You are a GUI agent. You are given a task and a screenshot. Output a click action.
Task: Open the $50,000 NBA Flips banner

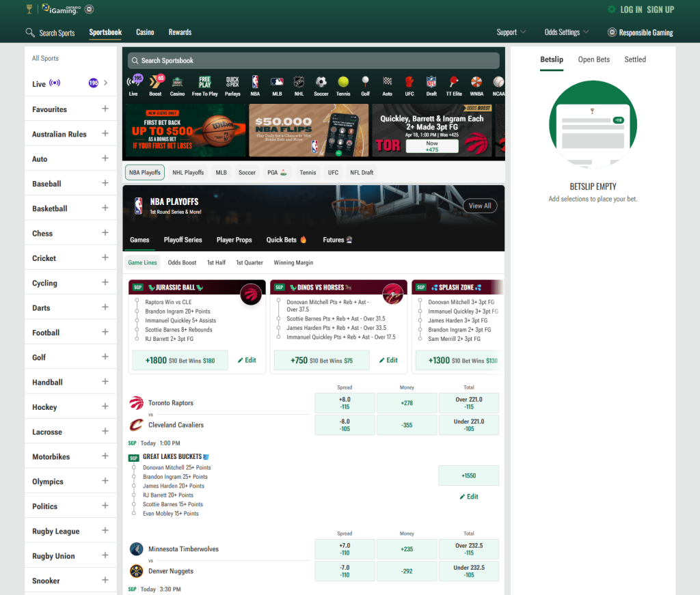(x=308, y=130)
